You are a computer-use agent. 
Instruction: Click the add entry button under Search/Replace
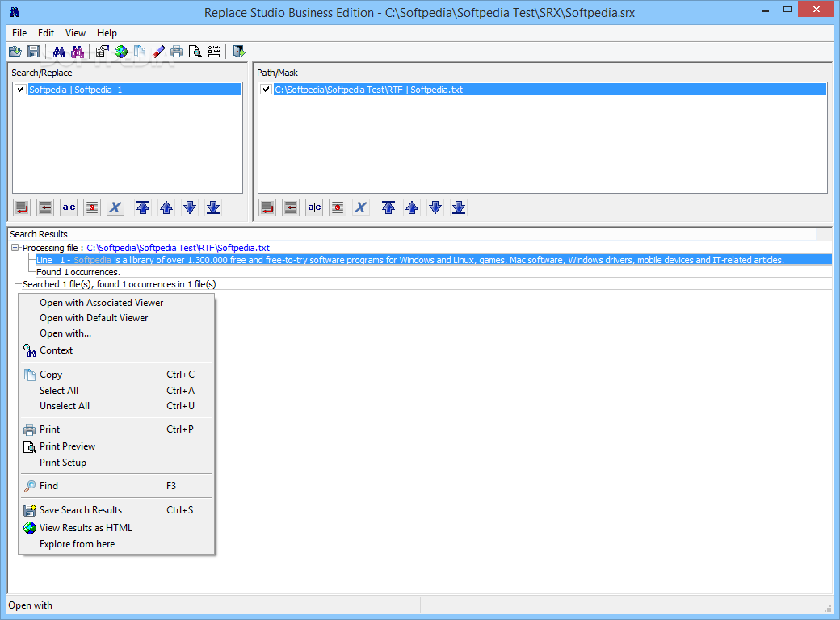pos(22,207)
